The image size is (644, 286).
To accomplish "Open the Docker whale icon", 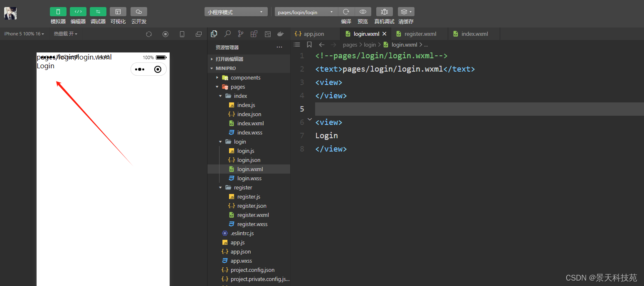I will 281,34.
